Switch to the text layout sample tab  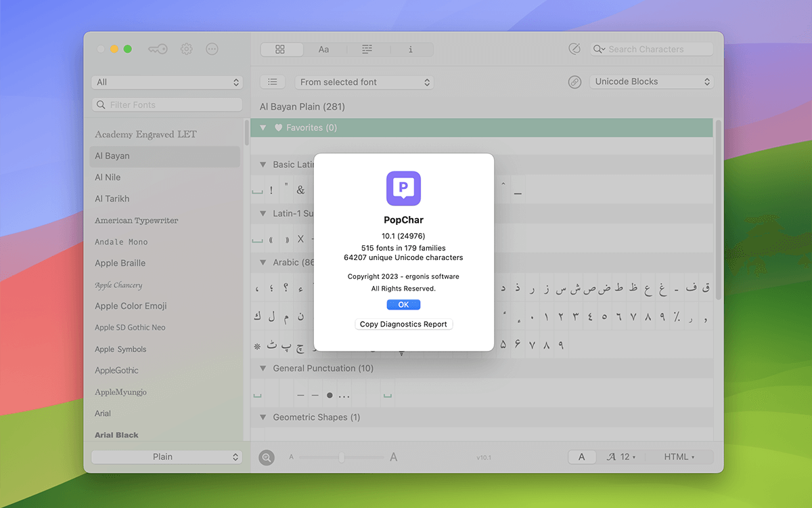click(367, 49)
